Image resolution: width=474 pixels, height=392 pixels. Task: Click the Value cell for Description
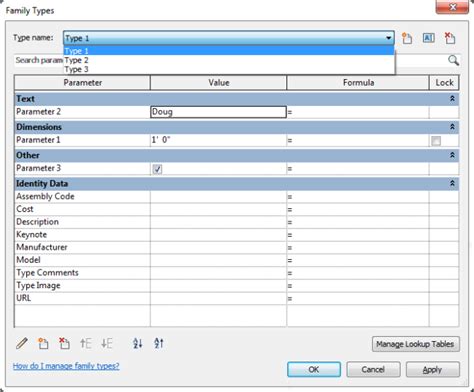[x=218, y=222]
